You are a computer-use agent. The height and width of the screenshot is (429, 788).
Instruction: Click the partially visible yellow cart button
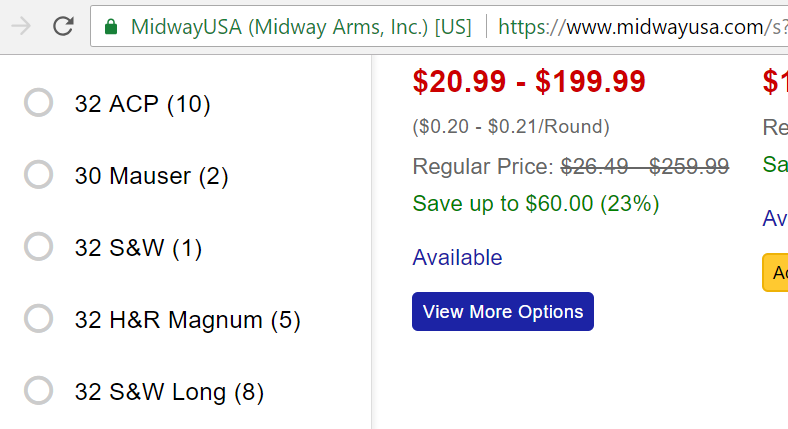(775, 273)
